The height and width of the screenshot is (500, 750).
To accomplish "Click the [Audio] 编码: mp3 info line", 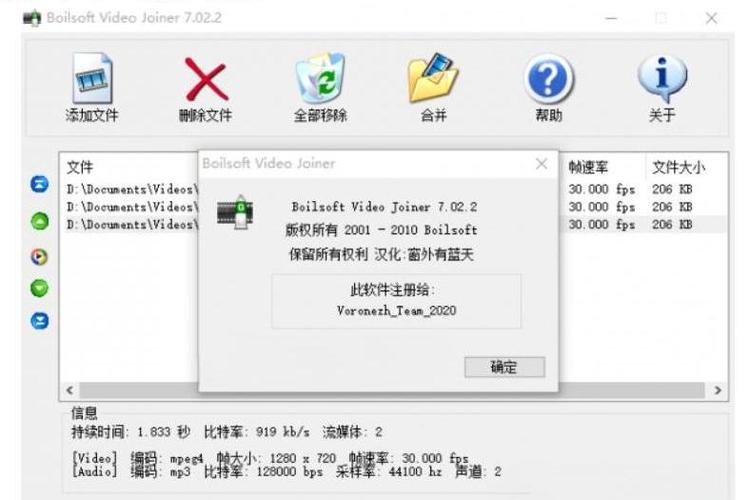I will (287, 472).
